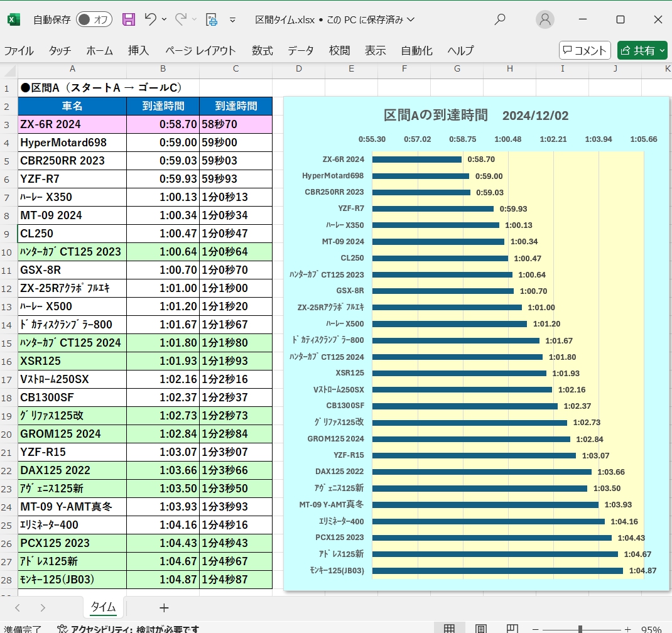Open the 表示 ribbon tab

point(375,51)
